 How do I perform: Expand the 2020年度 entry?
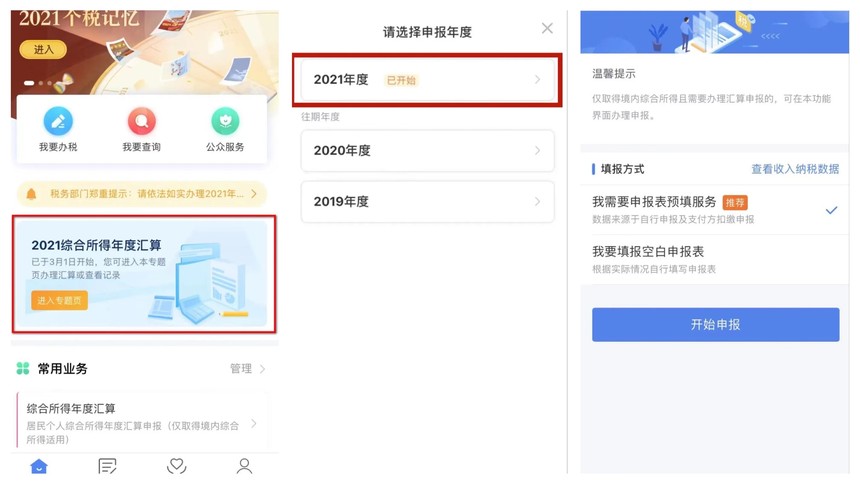427,151
